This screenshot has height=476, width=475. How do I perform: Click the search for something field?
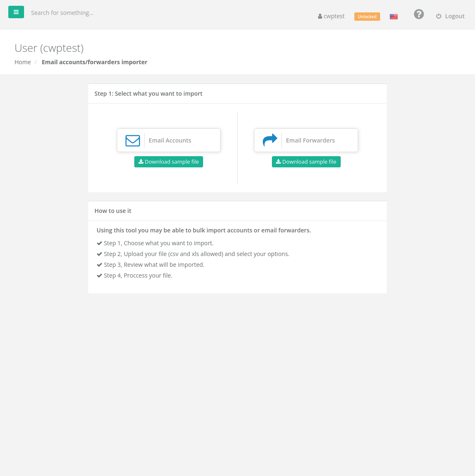pyautogui.click(x=62, y=13)
